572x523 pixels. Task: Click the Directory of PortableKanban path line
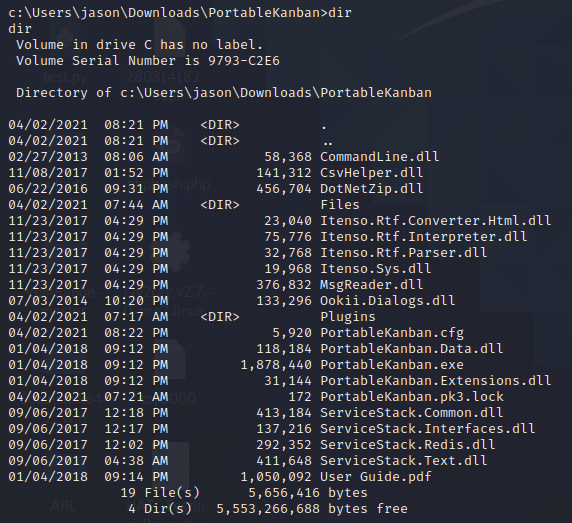[x=224, y=93]
